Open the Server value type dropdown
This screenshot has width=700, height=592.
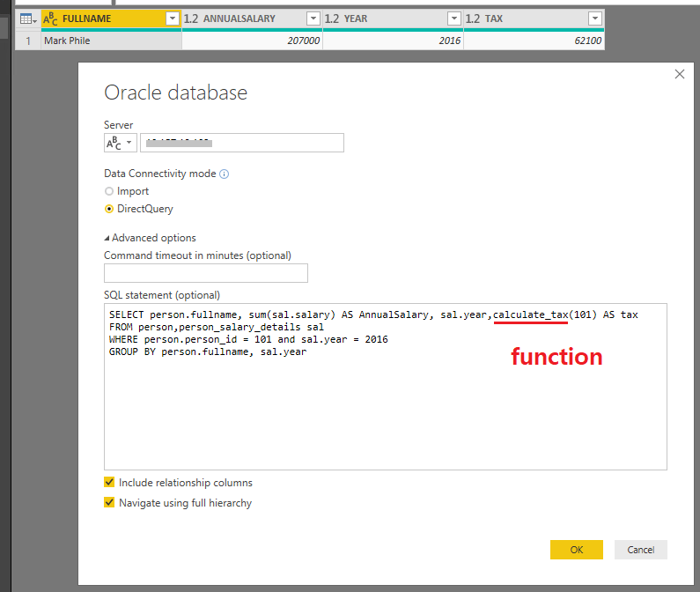click(x=121, y=143)
